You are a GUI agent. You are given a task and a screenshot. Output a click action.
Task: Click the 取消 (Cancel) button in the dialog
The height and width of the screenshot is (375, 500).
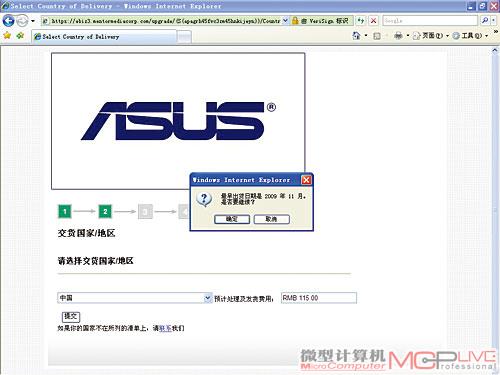coord(271,219)
